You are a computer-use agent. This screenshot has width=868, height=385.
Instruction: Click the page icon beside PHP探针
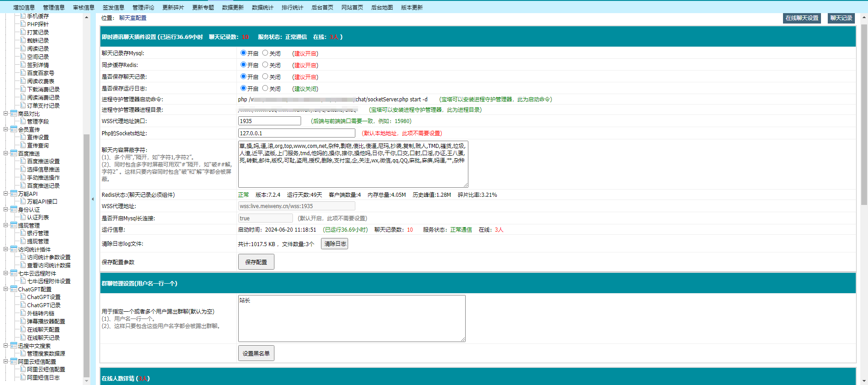click(23, 24)
